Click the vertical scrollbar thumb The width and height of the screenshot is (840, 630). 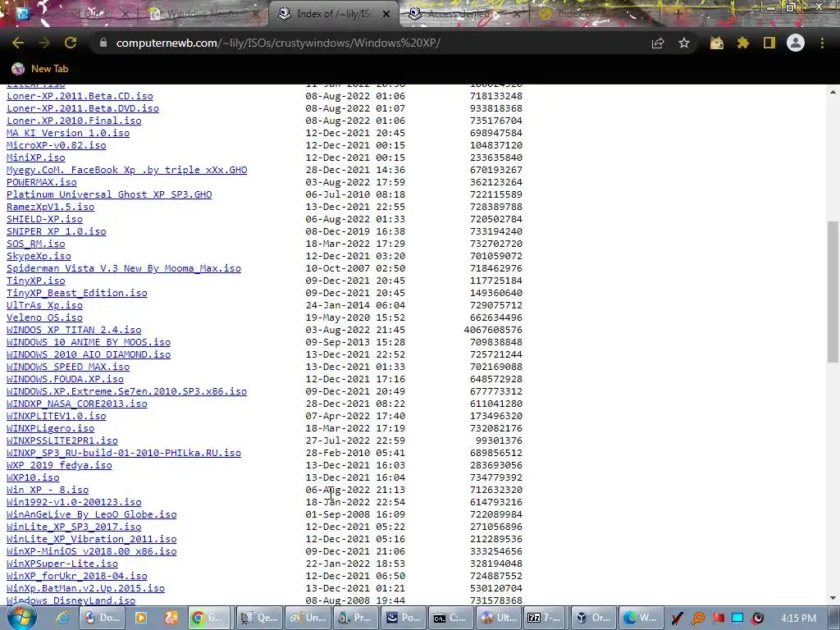[833, 292]
